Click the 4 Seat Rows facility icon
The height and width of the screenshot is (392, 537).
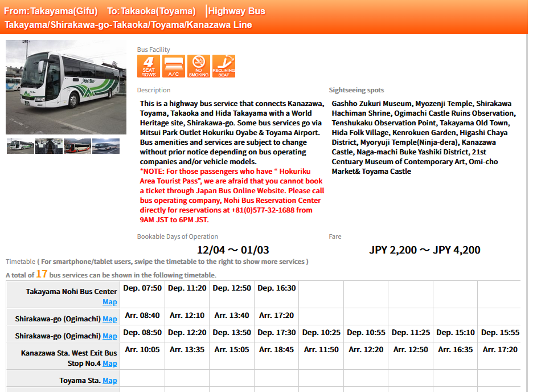(x=148, y=66)
